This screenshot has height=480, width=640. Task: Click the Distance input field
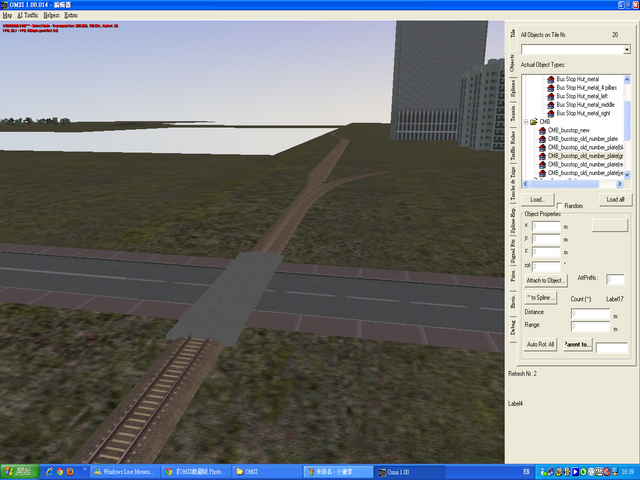(590, 313)
